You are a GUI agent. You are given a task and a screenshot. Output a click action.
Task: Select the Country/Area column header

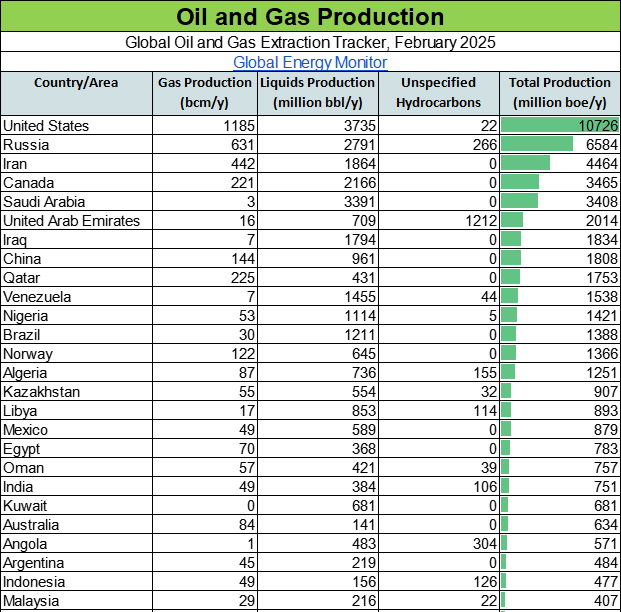[76, 93]
